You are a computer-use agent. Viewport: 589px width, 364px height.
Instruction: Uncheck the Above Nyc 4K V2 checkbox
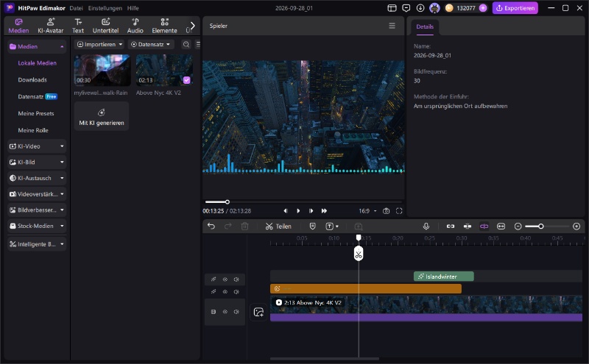point(187,80)
